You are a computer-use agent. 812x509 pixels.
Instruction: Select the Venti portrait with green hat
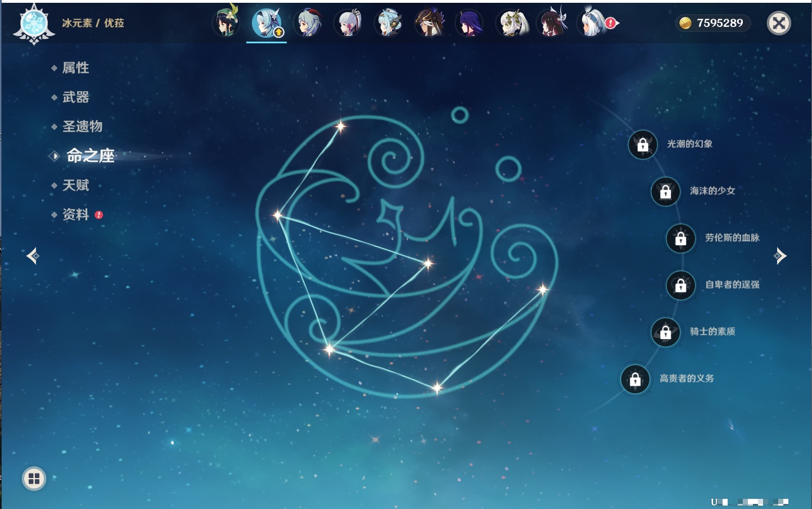click(226, 23)
